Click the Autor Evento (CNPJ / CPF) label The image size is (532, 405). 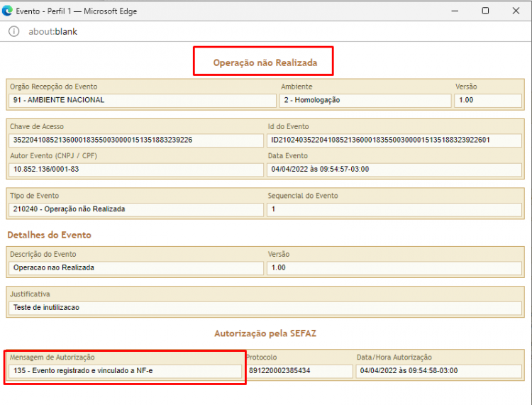point(53,156)
